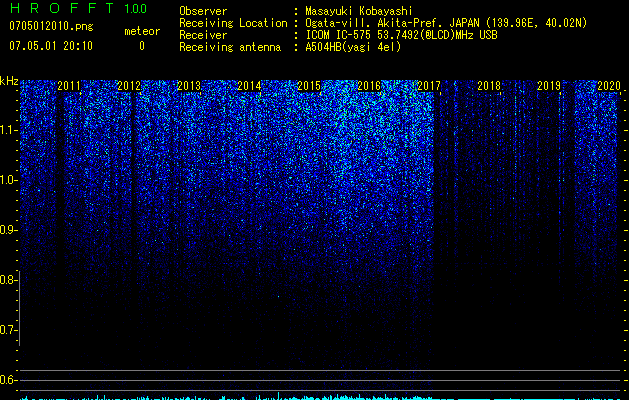This screenshot has height=400, width=629.
Task: Click the version number 1.0.0
Action: (x=135, y=8)
